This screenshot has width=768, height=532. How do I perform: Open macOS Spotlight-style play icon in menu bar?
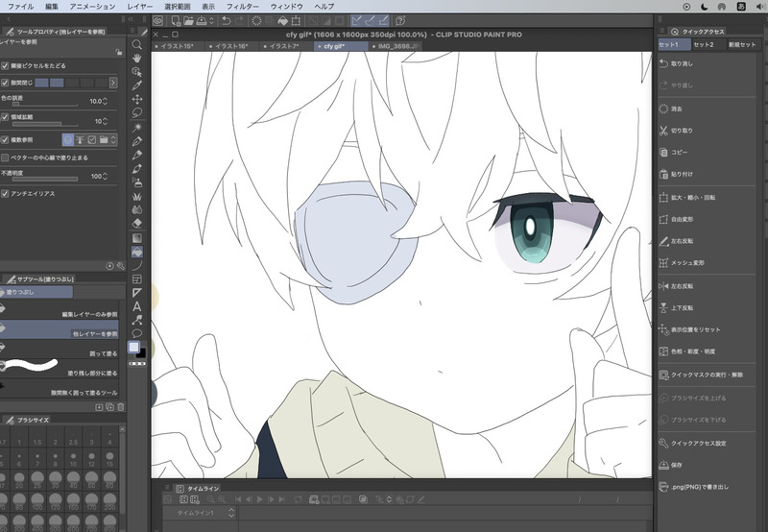point(686,7)
